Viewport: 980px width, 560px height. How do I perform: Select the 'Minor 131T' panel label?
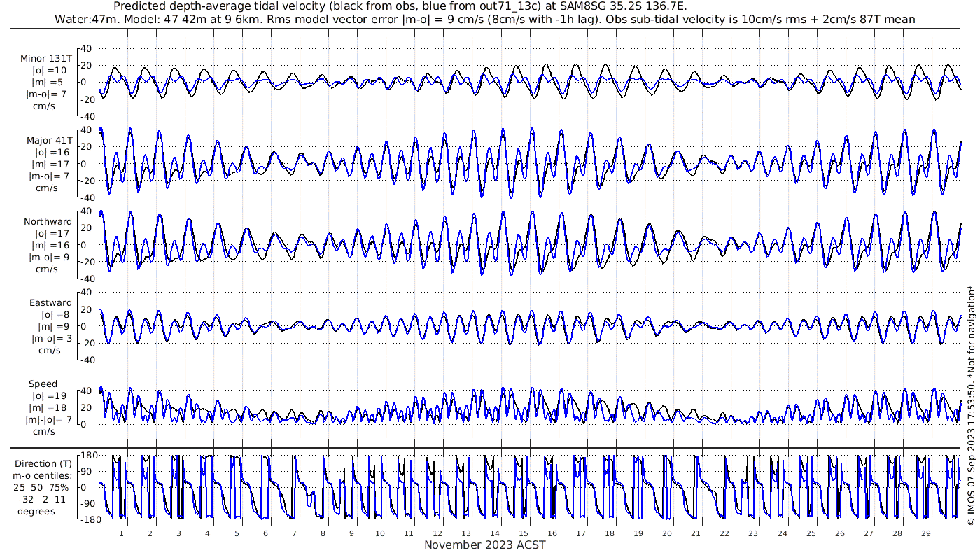tap(46, 59)
